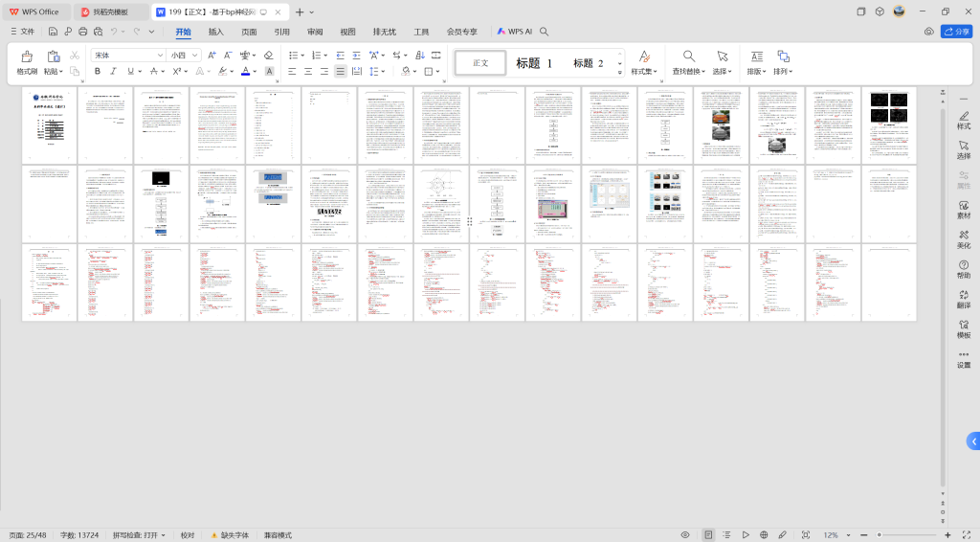The image size is (980, 542).
Task: Apply the Heading 1 (标题 1) style
Action: pos(534,63)
